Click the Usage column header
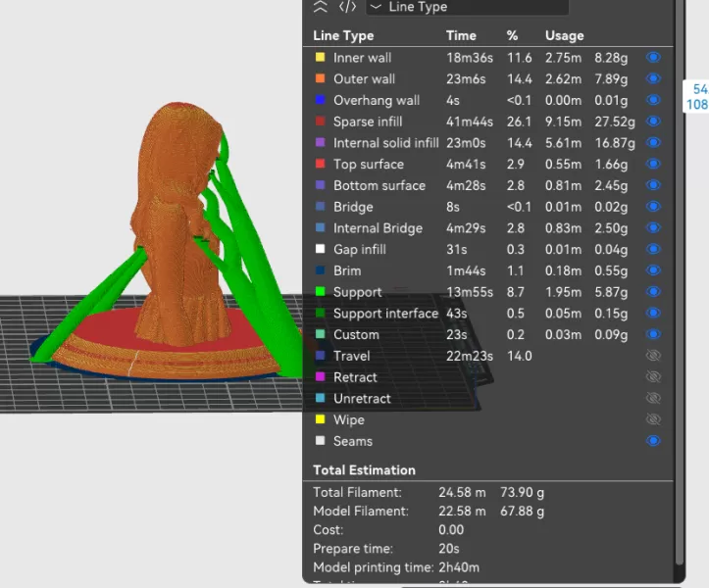The image size is (709, 588). click(x=564, y=35)
